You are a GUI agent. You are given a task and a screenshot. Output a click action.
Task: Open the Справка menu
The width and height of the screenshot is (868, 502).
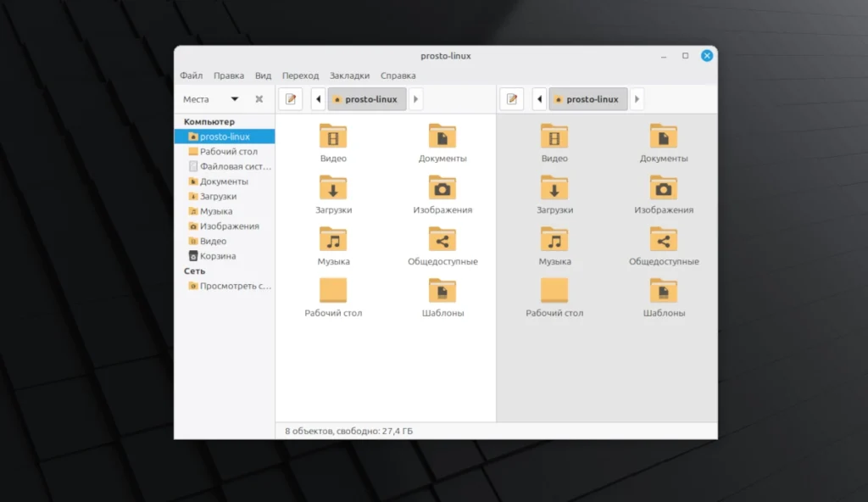(x=398, y=75)
